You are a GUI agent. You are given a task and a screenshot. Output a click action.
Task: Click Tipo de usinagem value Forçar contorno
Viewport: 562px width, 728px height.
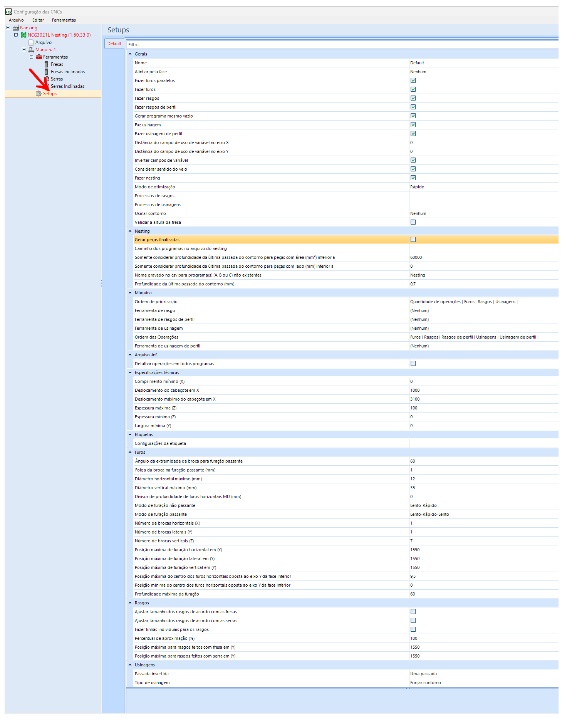coord(425,683)
